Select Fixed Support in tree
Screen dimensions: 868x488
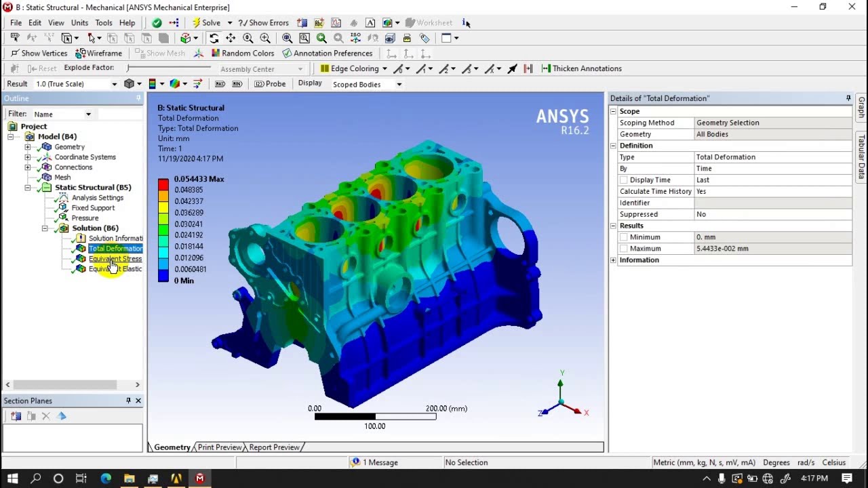93,207
